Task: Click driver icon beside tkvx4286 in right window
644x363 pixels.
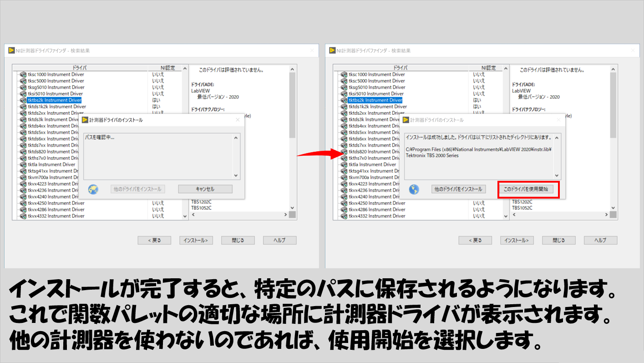Action: coord(344,210)
